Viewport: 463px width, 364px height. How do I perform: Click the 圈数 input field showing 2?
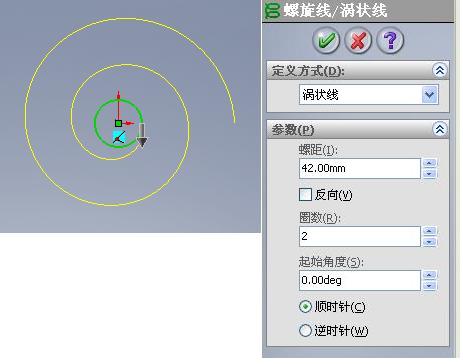click(x=360, y=236)
